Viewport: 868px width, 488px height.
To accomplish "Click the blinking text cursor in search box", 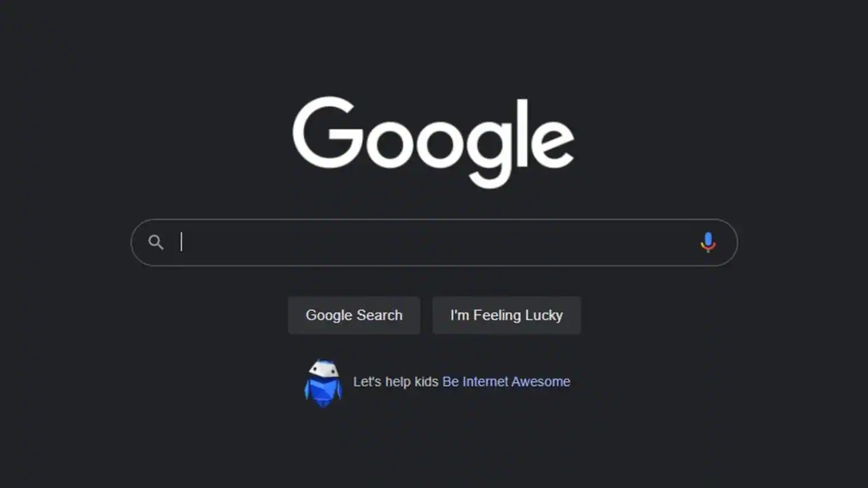I will 181,242.
